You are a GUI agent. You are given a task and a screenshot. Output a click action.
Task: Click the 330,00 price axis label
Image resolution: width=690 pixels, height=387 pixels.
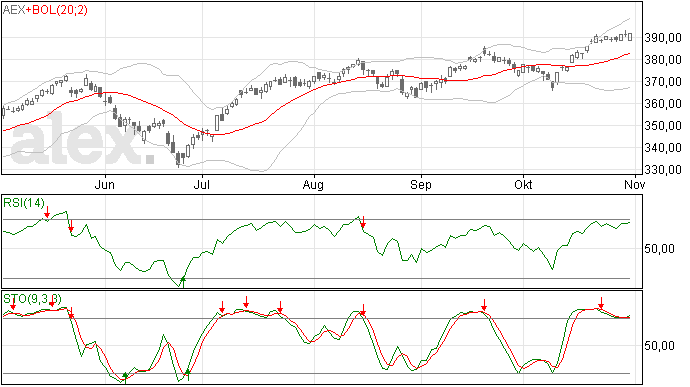coord(663,170)
